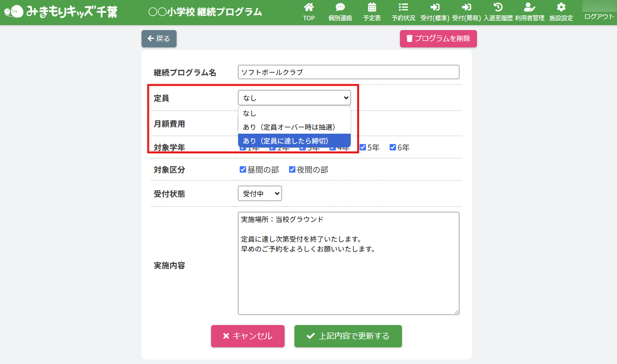
Task: Open 予定表 calendar icon
Action: coord(372,7)
